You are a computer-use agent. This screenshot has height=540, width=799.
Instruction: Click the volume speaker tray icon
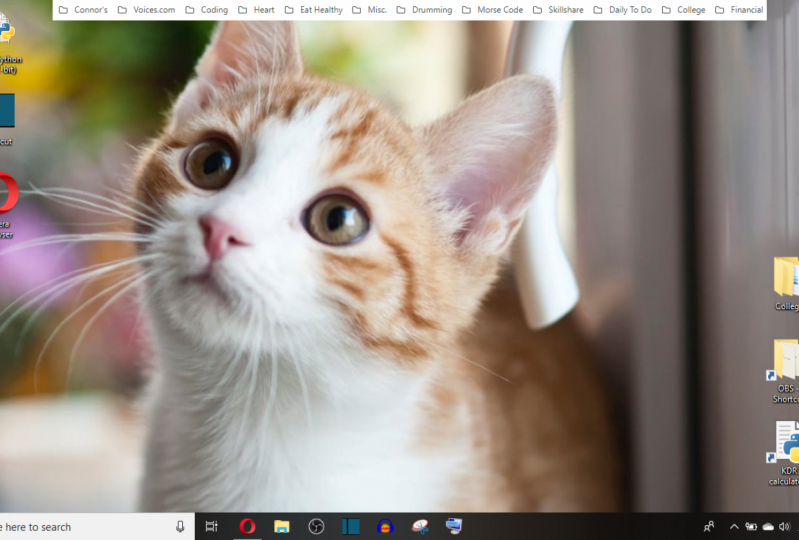tap(785, 527)
